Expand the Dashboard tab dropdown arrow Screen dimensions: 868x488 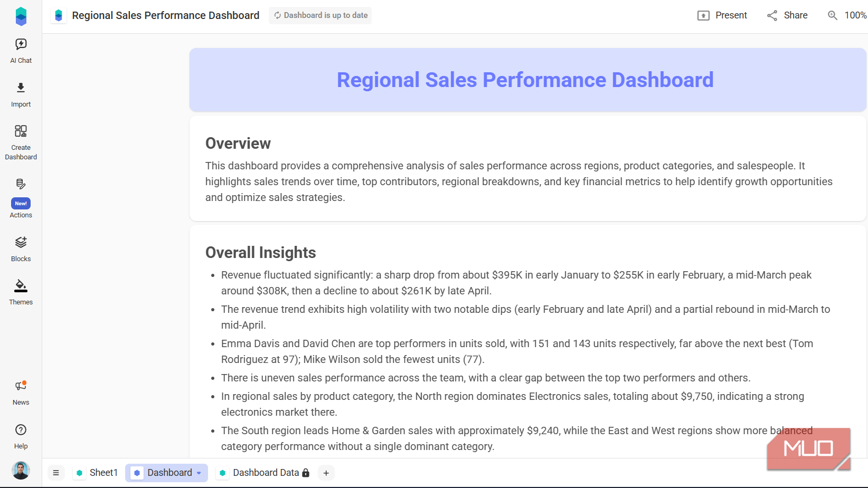pyautogui.click(x=199, y=473)
